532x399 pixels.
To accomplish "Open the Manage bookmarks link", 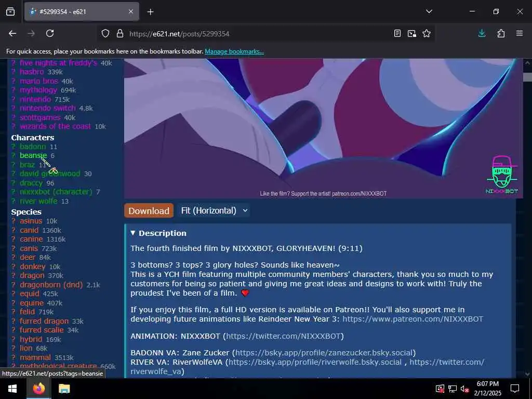I will [234, 51].
